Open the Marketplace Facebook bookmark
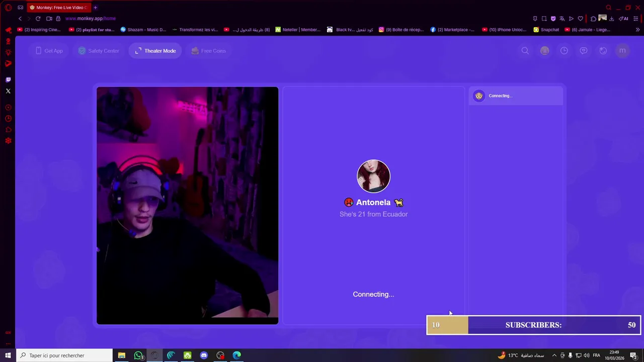644x362 pixels. (452, 30)
